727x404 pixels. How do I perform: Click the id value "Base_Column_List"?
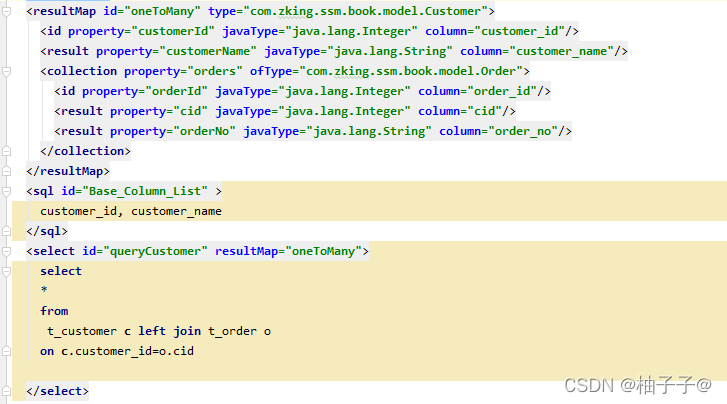pos(145,191)
